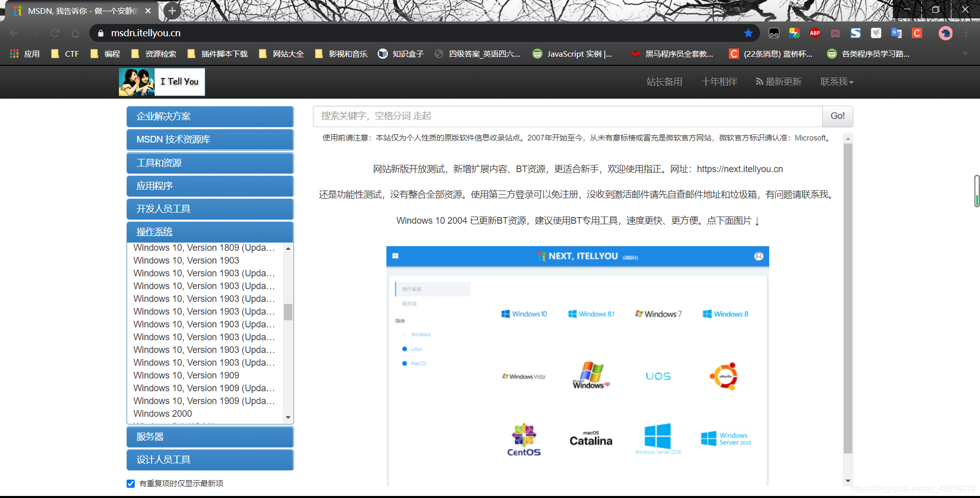980x498 pixels.
Task: Open 十年相伴 nav link
Action: pos(719,82)
